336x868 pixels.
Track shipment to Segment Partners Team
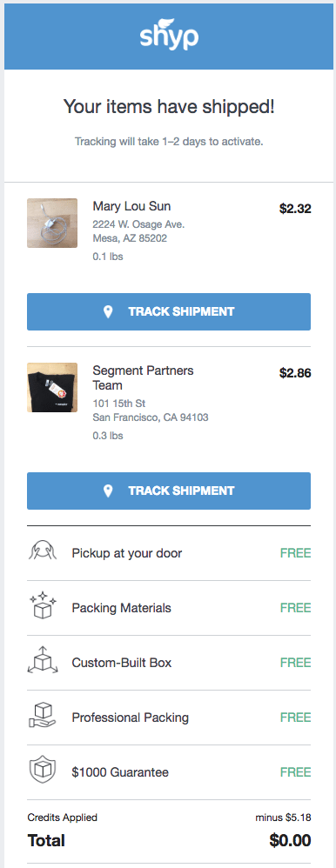point(169,491)
